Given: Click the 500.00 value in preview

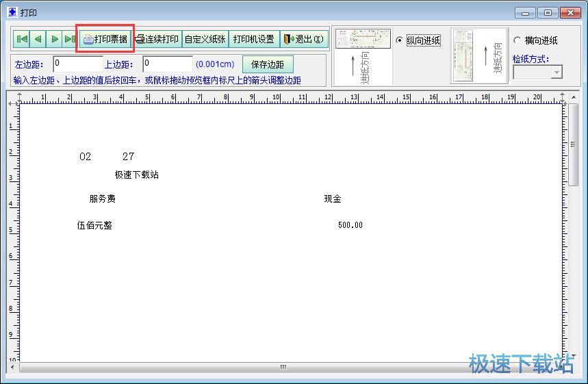Looking at the screenshot, I should tap(350, 225).
